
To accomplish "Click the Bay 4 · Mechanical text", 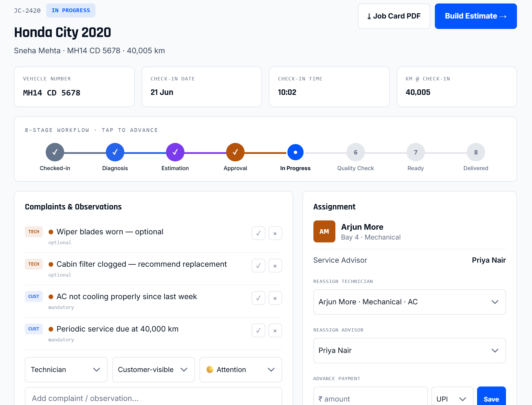I will [371, 237].
